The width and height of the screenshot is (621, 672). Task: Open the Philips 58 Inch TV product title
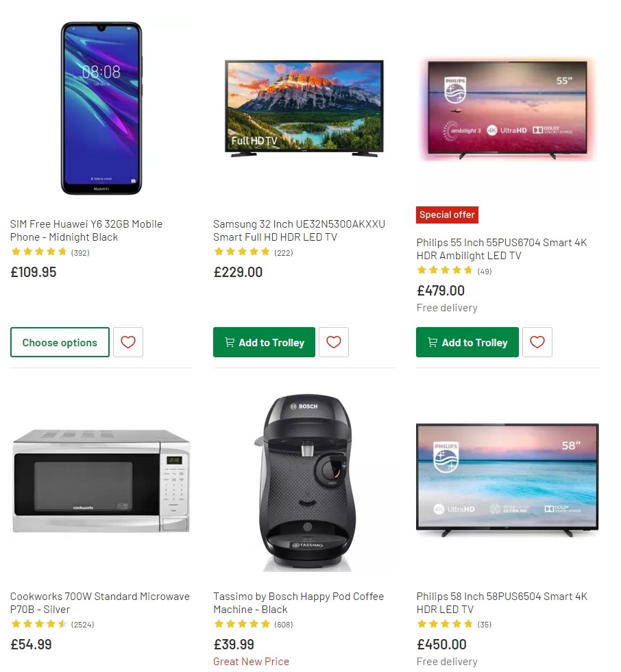pyautogui.click(x=502, y=603)
